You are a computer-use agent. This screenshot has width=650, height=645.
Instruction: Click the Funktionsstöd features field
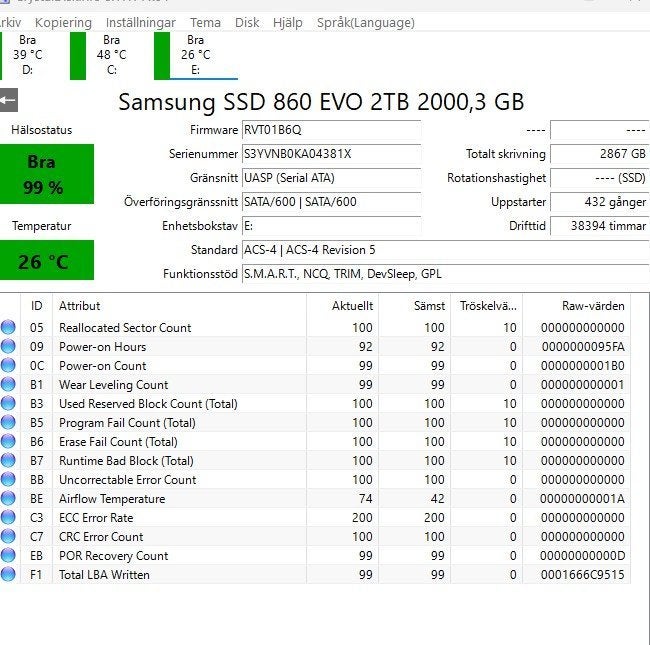446,274
